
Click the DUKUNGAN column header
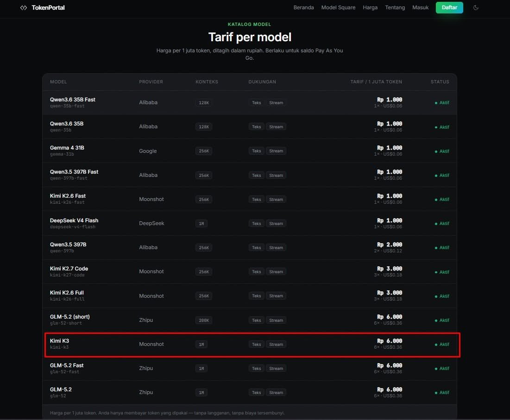click(262, 82)
